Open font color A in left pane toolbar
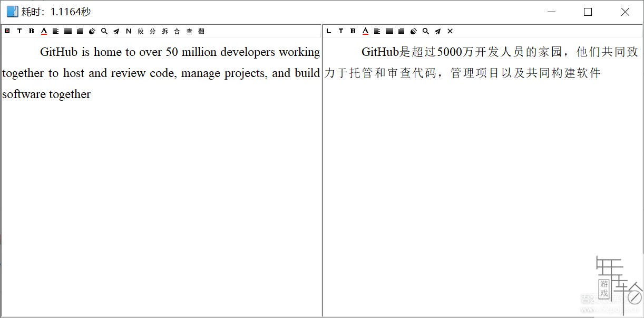Viewport: 644px width, 318px height. (44, 31)
